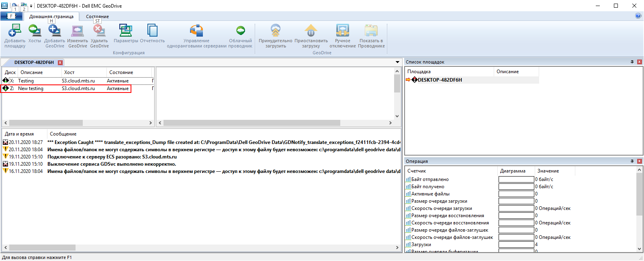Click the Добавить площадку icon

[14, 31]
